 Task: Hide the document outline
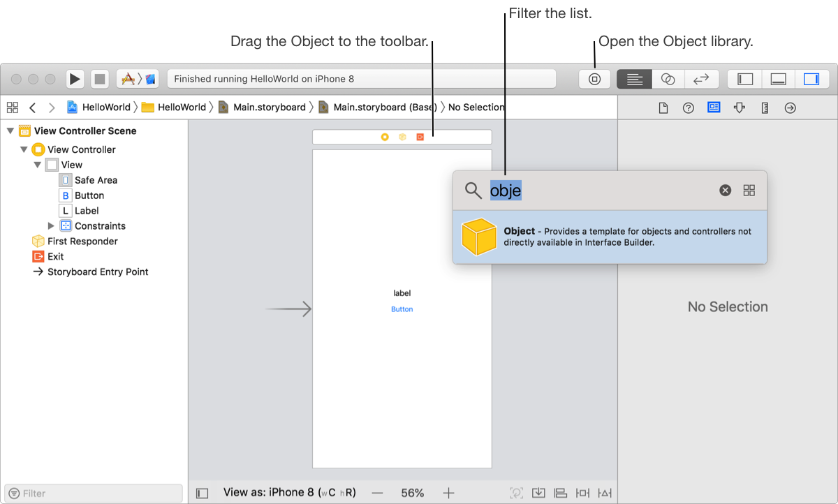tap(203, 493)
